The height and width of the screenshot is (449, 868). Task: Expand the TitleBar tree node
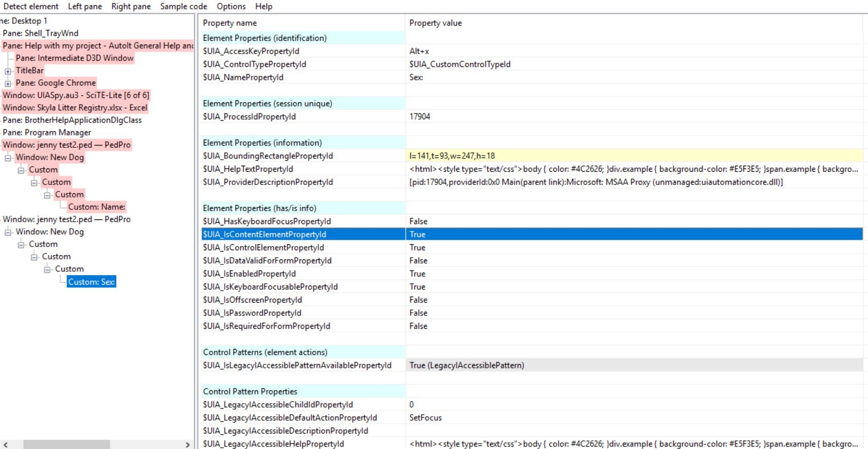click(x=8, y=71)
